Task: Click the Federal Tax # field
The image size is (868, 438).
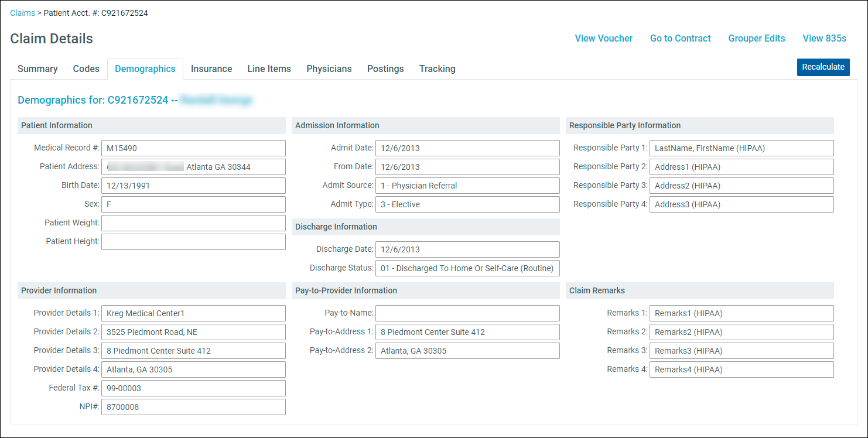Action: point(193,388)
